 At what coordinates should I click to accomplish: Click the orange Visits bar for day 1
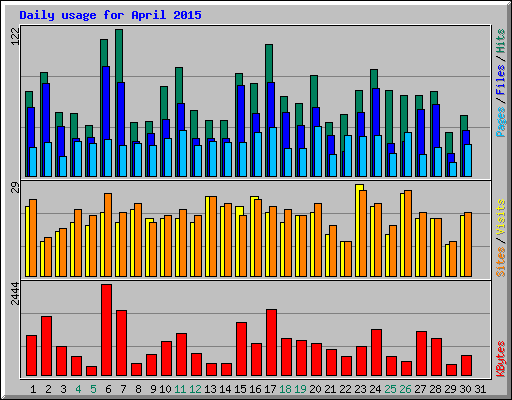coord(33,238)
